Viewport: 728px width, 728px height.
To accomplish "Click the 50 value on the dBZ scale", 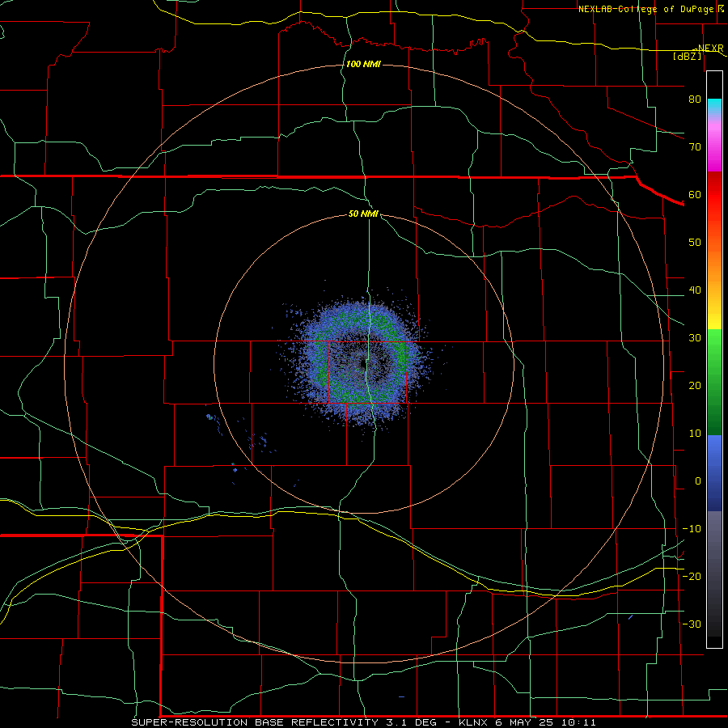I will [695, 243].
